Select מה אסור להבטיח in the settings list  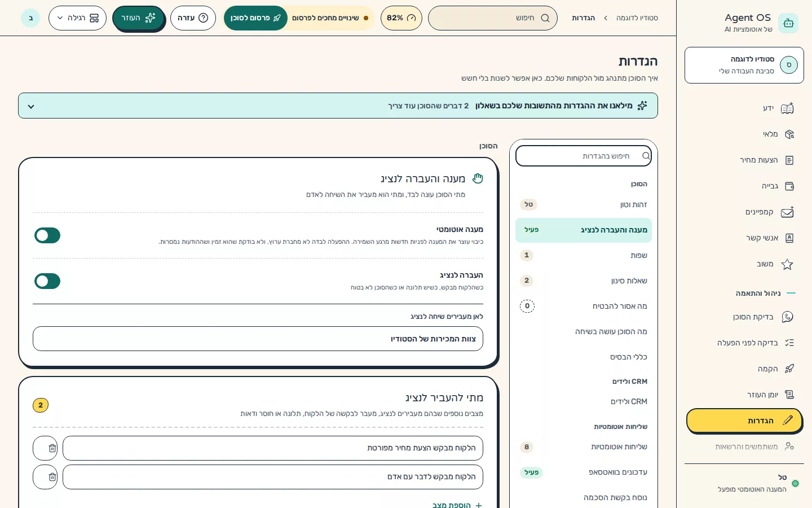pyautogui.click(x=584, y=306)
